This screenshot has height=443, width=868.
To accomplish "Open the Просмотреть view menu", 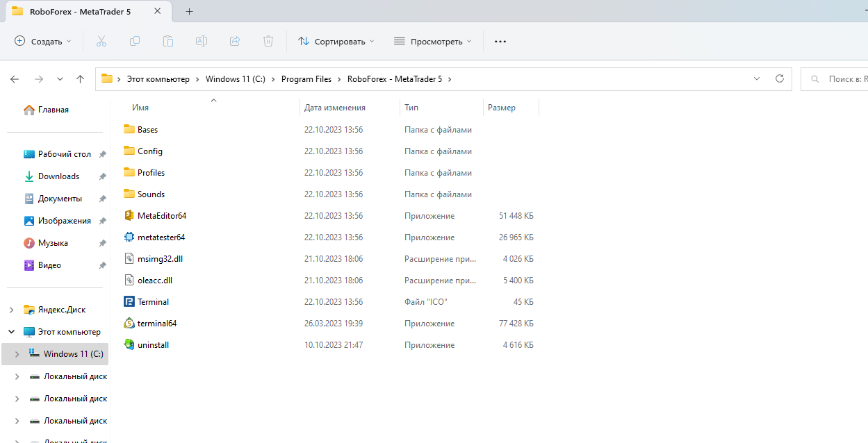I will click(433, 41).
